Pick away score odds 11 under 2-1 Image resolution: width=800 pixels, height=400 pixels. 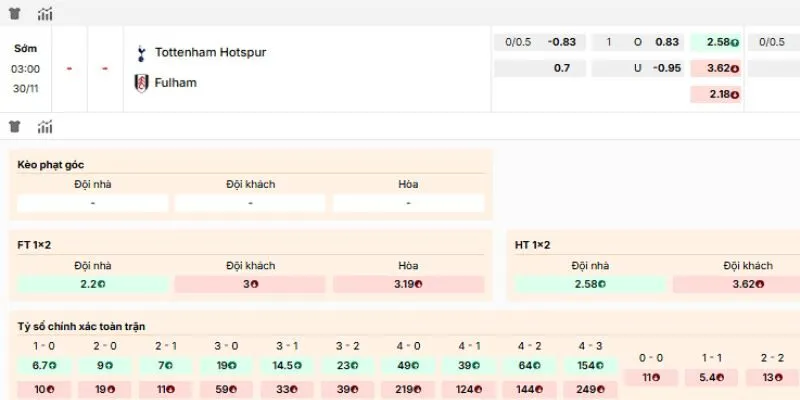click(x=165, y=390)
